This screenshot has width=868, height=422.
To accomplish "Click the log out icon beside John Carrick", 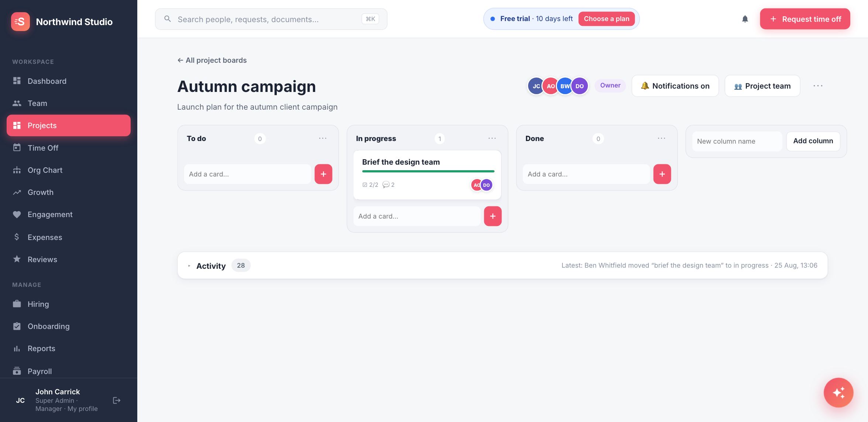I will (x=117, y=400).
